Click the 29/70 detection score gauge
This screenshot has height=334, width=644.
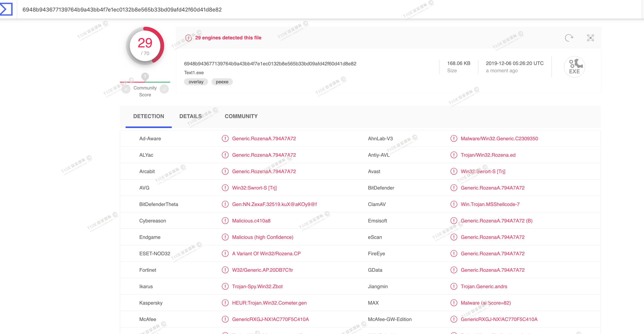tap(145, 46)
